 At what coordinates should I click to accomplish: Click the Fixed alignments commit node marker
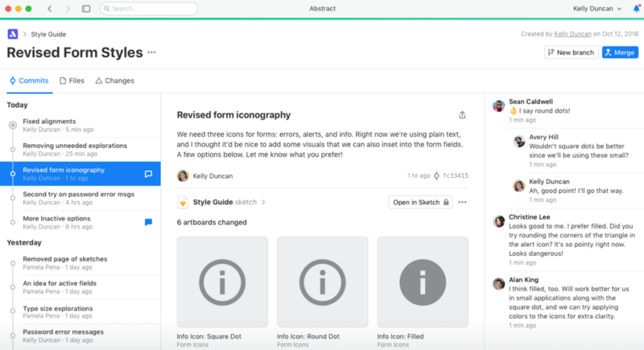pyautogui.click(x=13, y=126)
